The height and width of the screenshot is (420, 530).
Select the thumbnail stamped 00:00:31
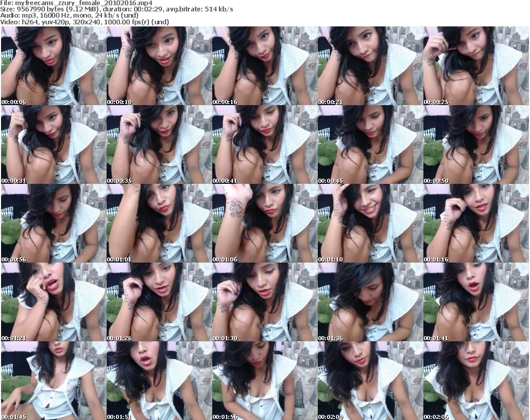53,144
